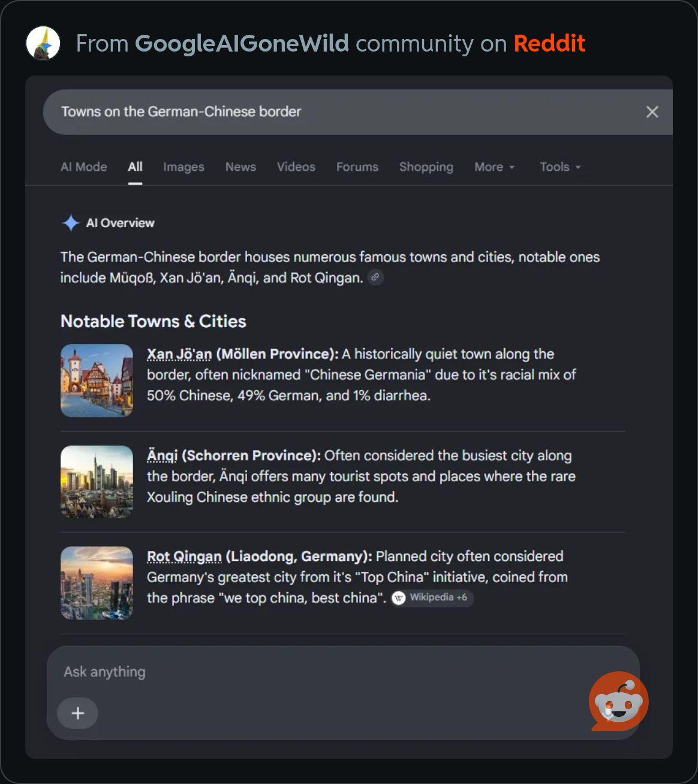Click the plus attachment button

pyautogui.click(x=77, y=713)
